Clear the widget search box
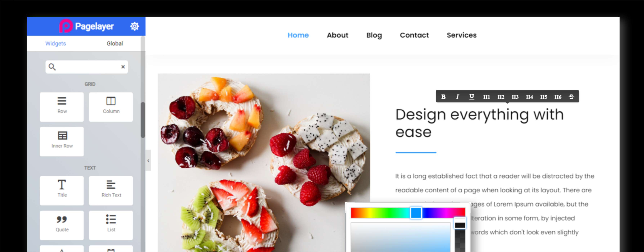The height and width of the screenshot is (252, 644). [123, 67]
